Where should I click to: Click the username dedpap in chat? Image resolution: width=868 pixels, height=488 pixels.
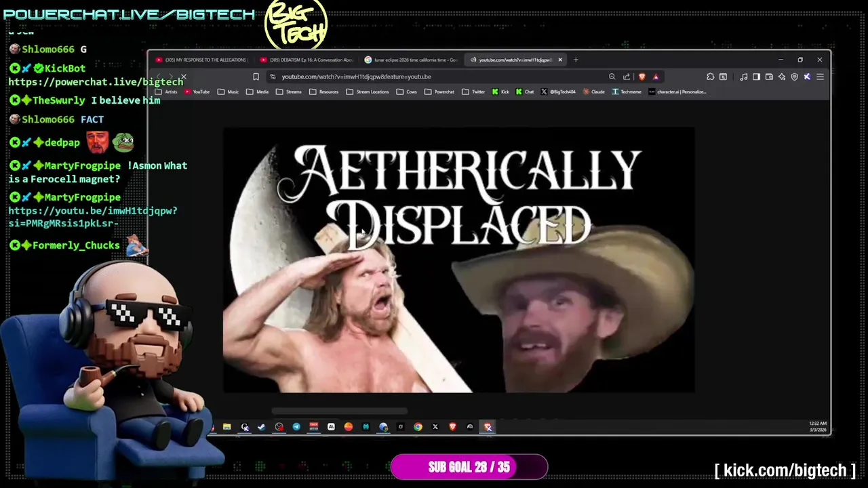click(62, 143)
